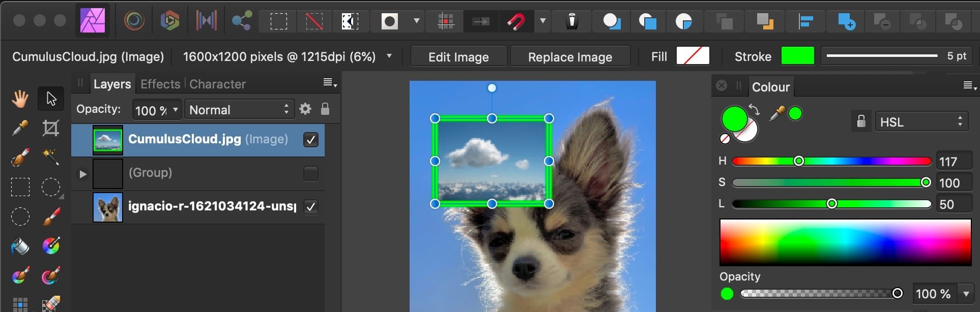Open the layer blend options gear
This screenshot has height=312, width=980.
pyautogui.click(x=305, y=109)
